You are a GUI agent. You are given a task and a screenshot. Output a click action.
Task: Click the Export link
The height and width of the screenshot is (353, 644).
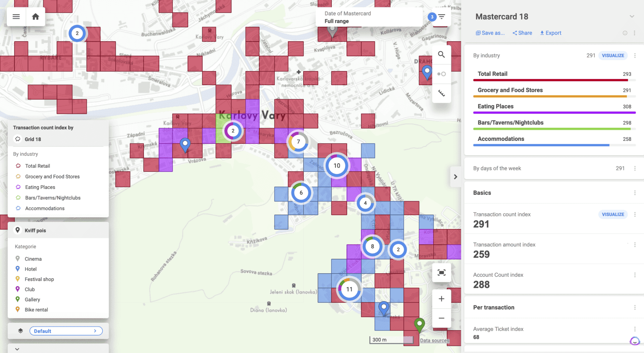[550, 33]
